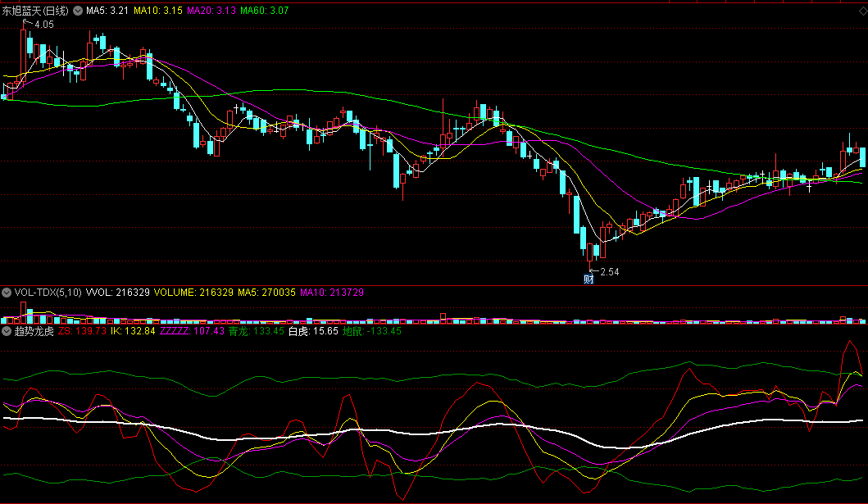Image resolution: width=868 pixels, height=504 pixels.
Task: Select the VOLUME: 216329 value
Action: [x=193, y=292]
